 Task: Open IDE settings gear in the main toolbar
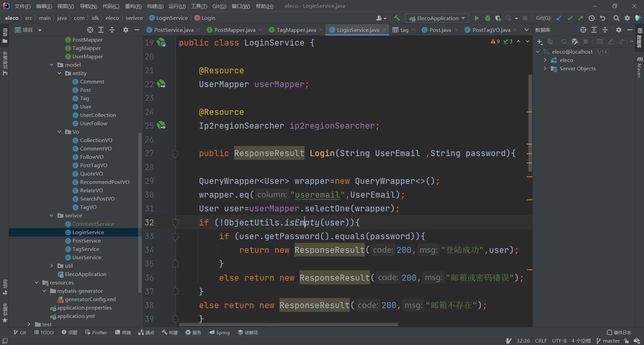coord(627,18)
